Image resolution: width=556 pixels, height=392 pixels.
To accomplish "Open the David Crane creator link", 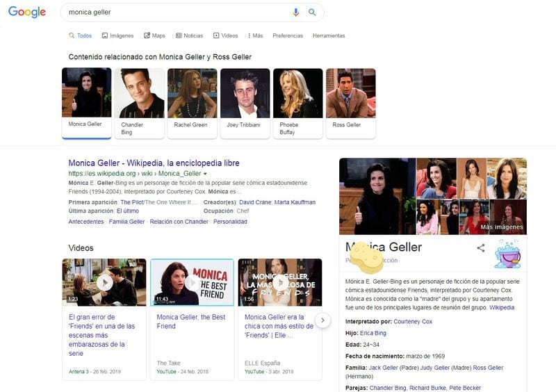I will pyautogui.click(x=255, y=202).
